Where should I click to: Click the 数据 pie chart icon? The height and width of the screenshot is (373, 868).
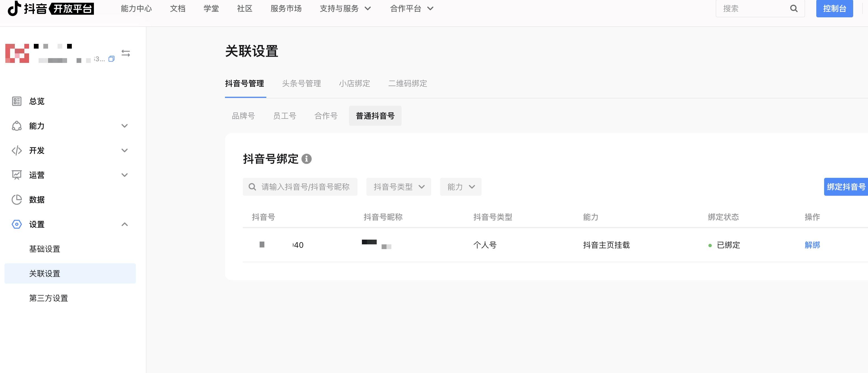click(x=16, y=200)
